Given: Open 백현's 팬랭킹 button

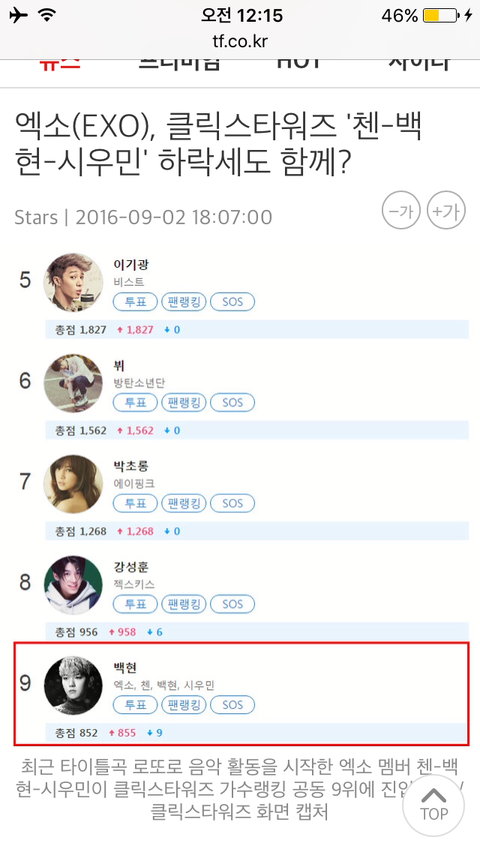Looking at the screenshot, I should 184,705.
